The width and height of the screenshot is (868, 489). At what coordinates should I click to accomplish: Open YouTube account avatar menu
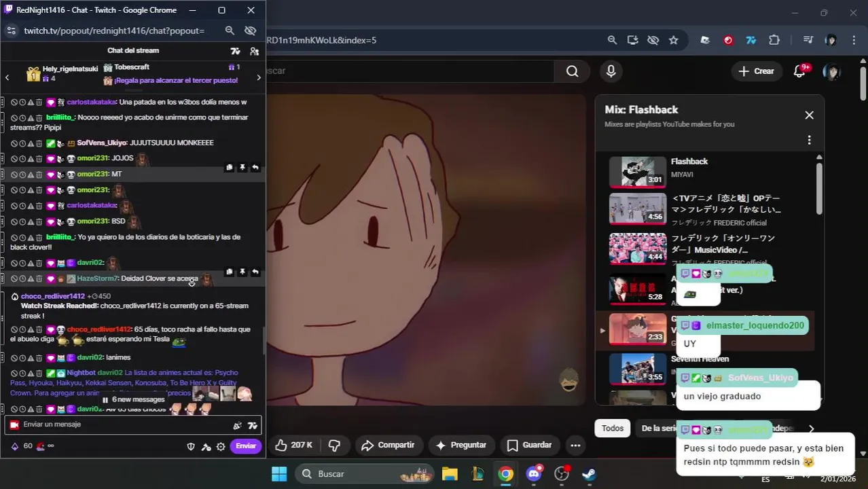pyautogui.click(x=831, y=71)
